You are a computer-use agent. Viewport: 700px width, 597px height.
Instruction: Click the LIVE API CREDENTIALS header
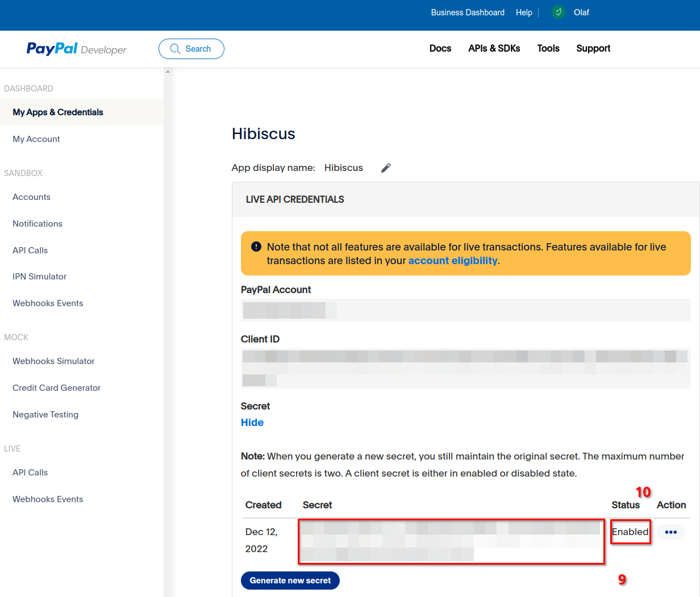click(295, 199)
